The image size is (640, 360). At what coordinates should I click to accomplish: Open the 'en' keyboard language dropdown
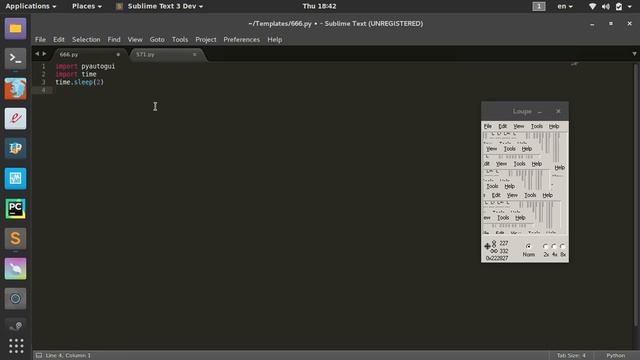coord(565,6)
